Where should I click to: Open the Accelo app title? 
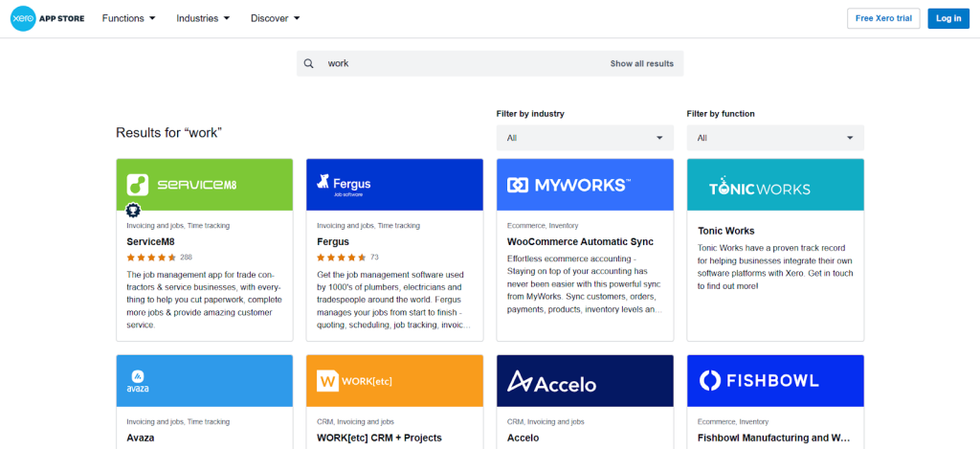coord(523,438)
